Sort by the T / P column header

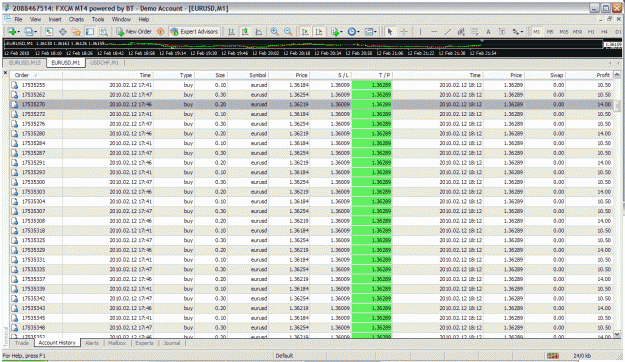click(372, 75)
